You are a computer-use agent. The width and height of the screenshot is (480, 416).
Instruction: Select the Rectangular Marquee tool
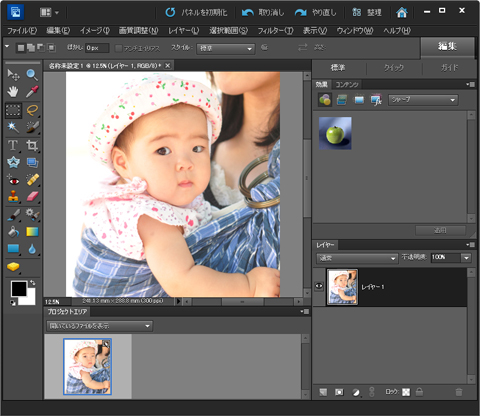pyautogui.click(x=13, y=110)
